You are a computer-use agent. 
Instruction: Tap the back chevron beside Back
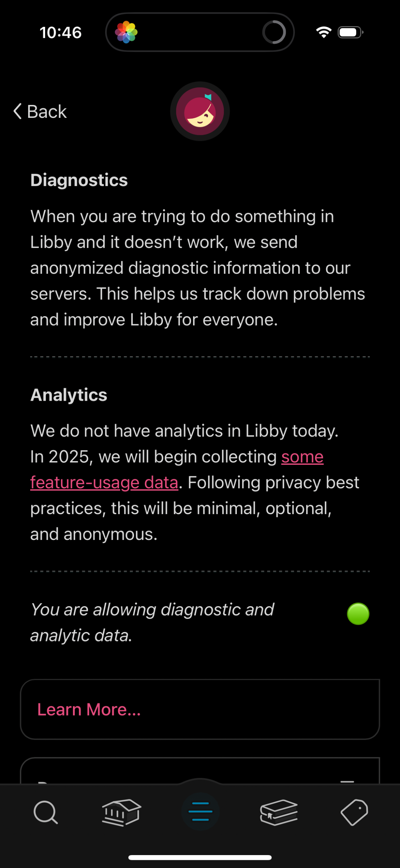tap(16, 111)
